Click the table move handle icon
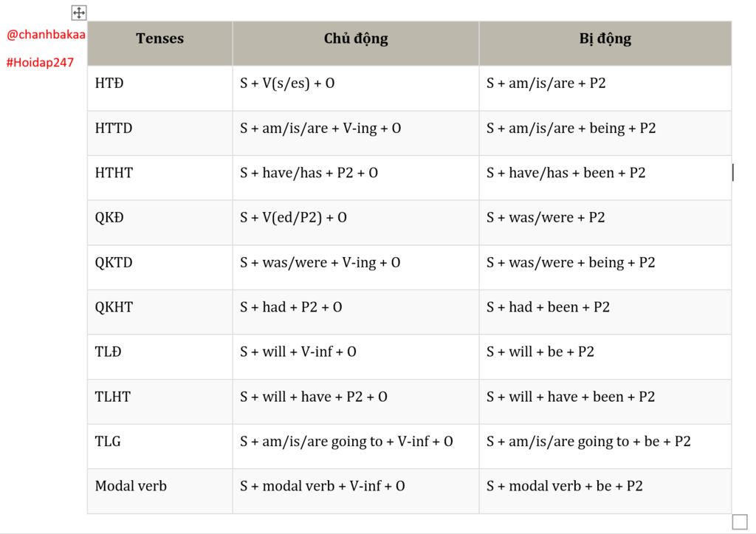The image size is (756, 534). tap(79, 13)
